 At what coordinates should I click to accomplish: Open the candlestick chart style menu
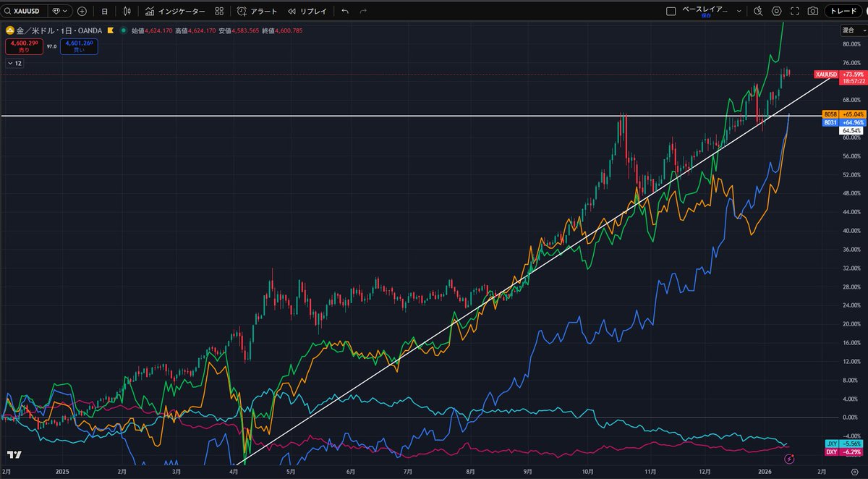coord(127,11)
